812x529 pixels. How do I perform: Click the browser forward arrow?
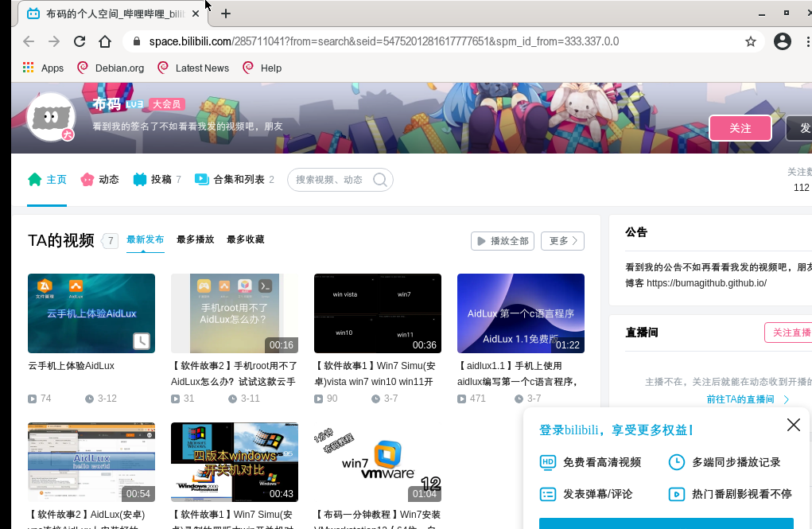click(54, 41)
